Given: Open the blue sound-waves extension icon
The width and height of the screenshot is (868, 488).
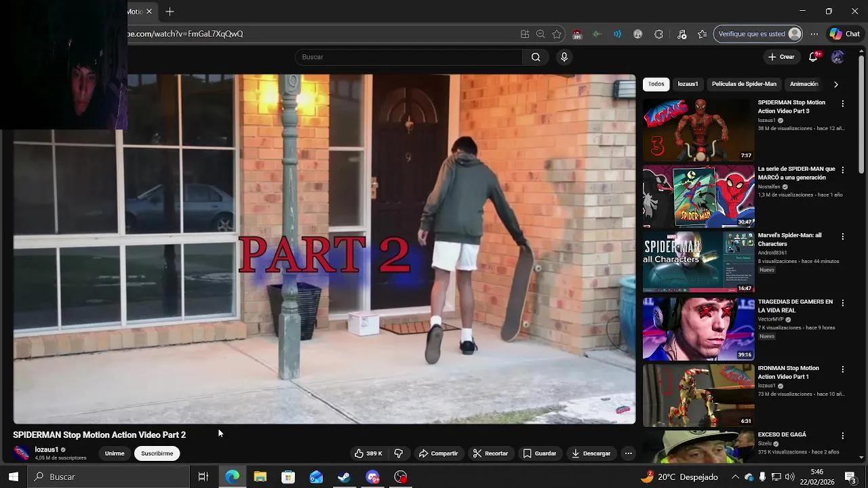Looking at the screenshot, I should [617, 34].
